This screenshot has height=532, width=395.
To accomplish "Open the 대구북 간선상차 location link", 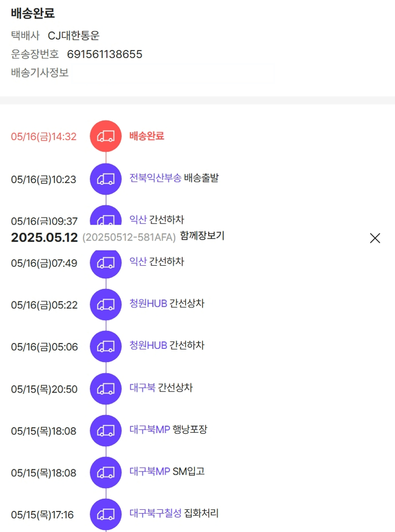I will click(x=142, y=388).
